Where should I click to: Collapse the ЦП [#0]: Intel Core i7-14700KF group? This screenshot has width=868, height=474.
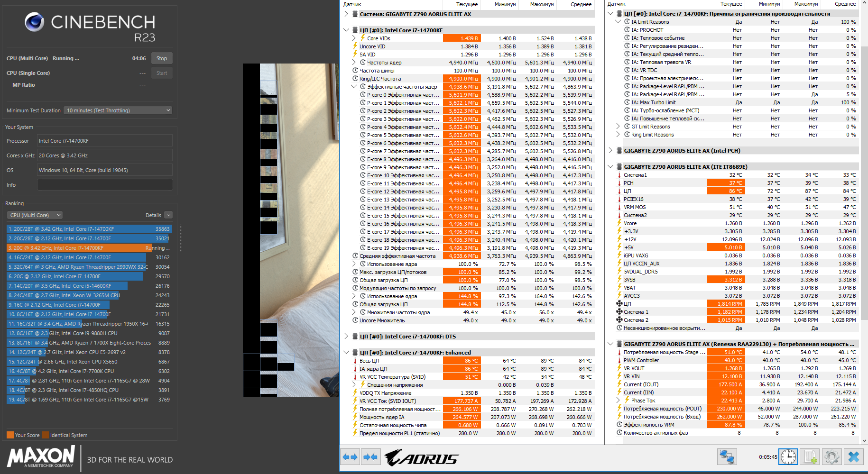point(346,30)
